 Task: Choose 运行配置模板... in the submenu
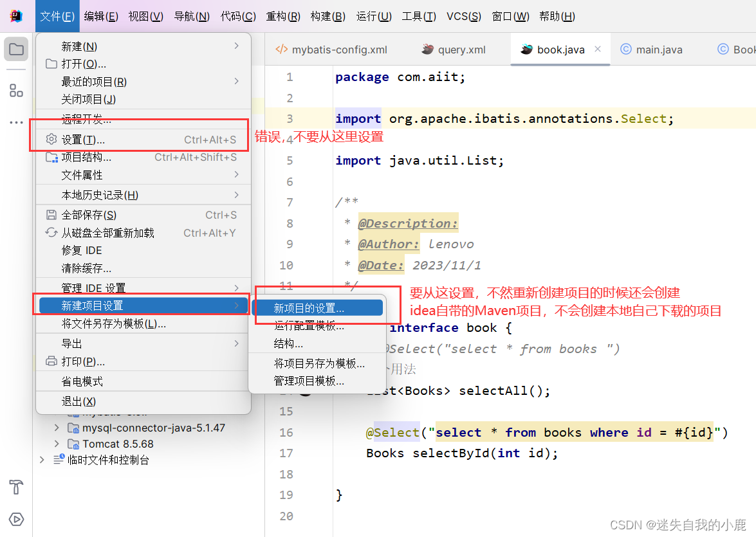[x=317, y=326]
